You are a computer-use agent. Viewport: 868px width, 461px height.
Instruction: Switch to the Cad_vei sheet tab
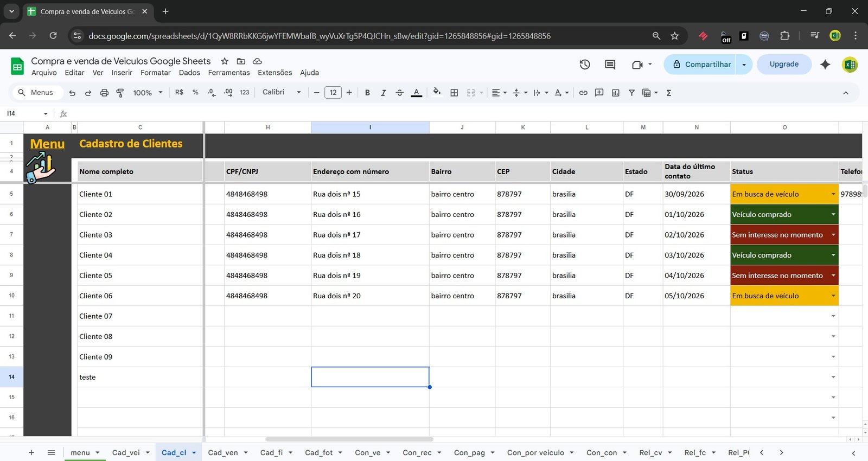click(126, 452)
